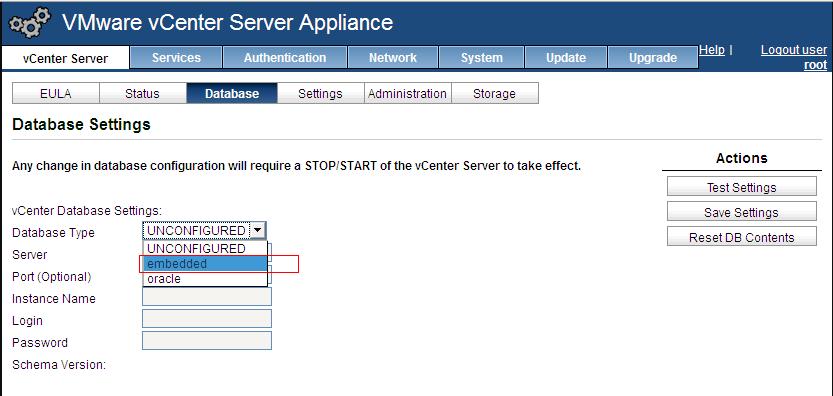The width and height of the screenshot is (833, 396).
Task: Click the Login label
Action: tap(27, 321)
